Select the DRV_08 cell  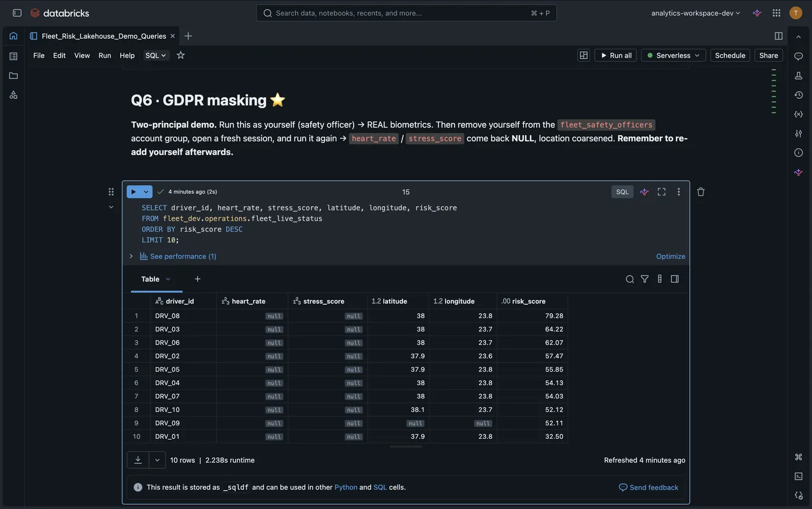click(183, 316)
